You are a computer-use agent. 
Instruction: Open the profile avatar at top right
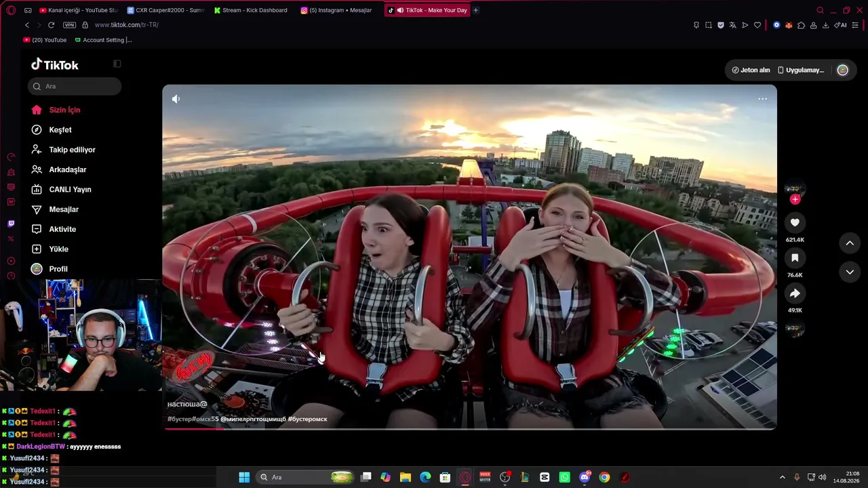click(842, 70)
